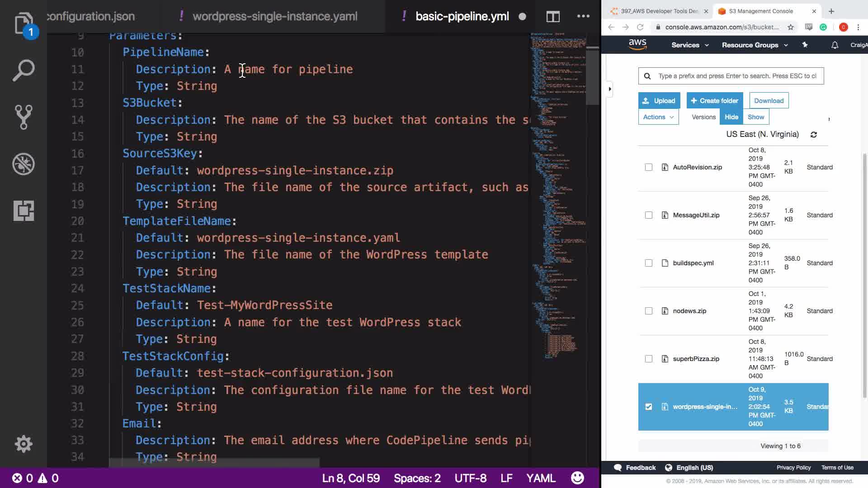Screen dimensions: 868x488
Task: Click the smiley feedback icon in status bar
Action: click(x=577, y=478)
